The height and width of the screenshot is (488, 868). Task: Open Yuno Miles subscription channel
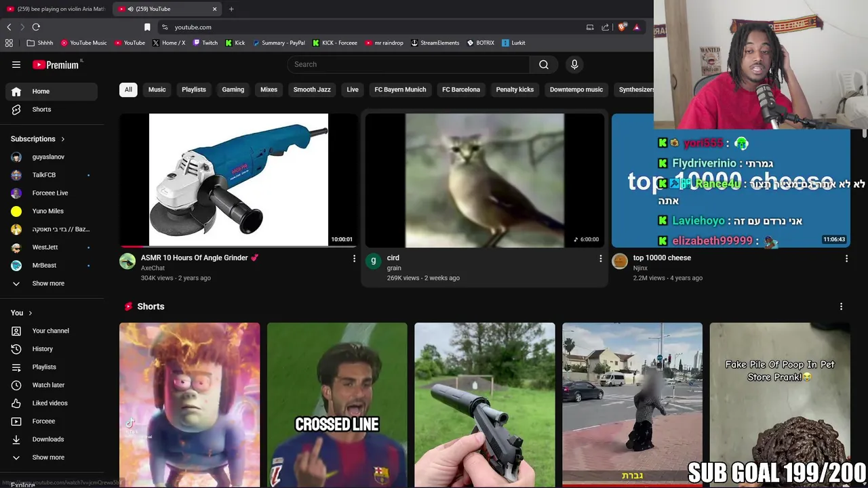pyautogui.click(x=52, y=211)
